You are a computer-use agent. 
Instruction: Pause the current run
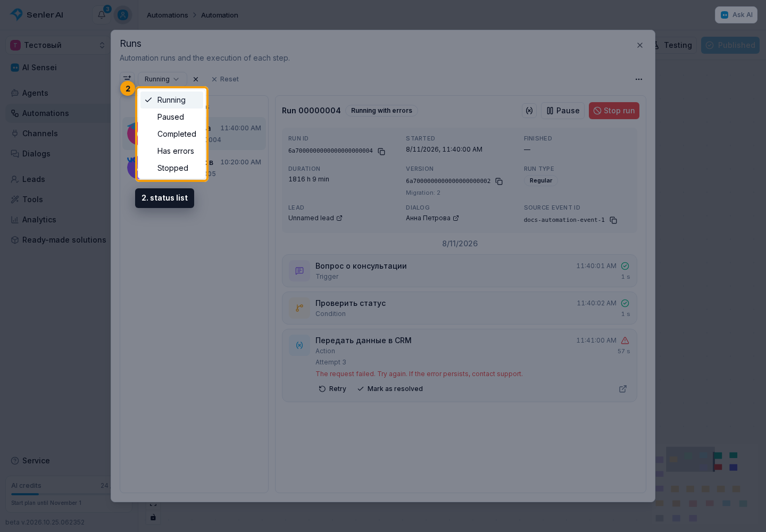[x=563, y=111]
